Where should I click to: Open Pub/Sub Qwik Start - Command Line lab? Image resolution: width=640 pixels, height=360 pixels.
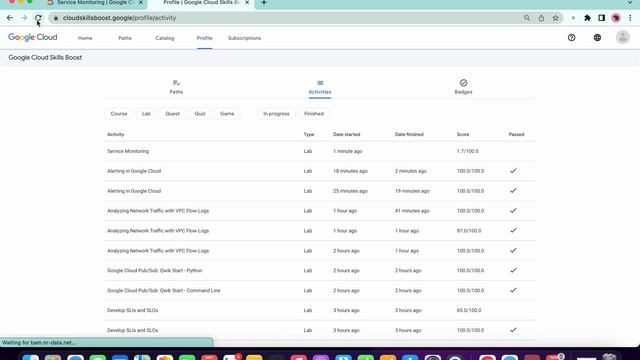[164, 291]
